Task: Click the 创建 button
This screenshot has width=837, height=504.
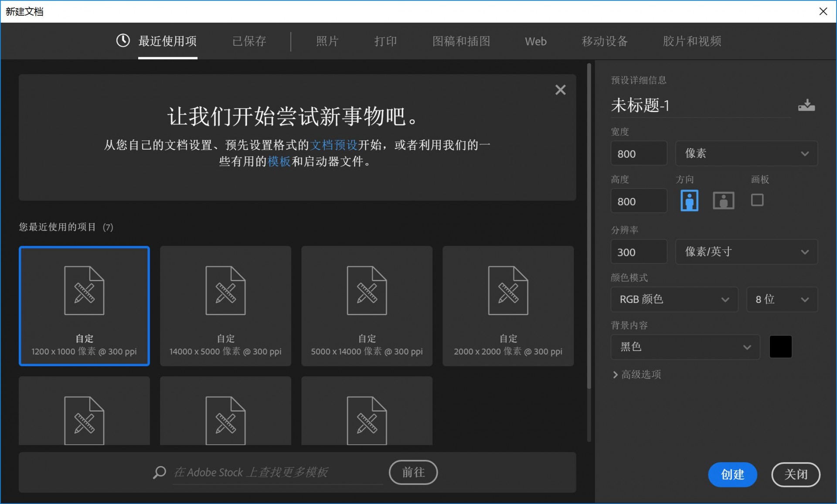Action: click(732, 475)
